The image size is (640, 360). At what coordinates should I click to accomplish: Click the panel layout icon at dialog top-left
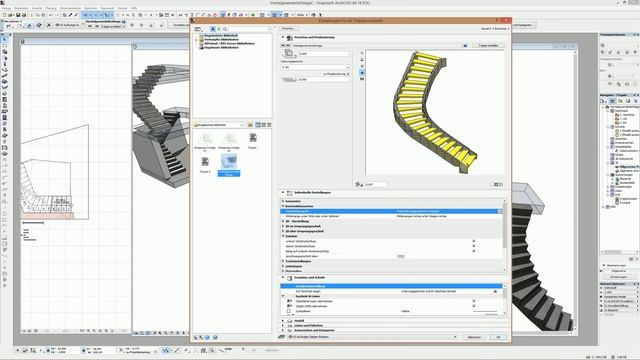click(x=198, y=29)
